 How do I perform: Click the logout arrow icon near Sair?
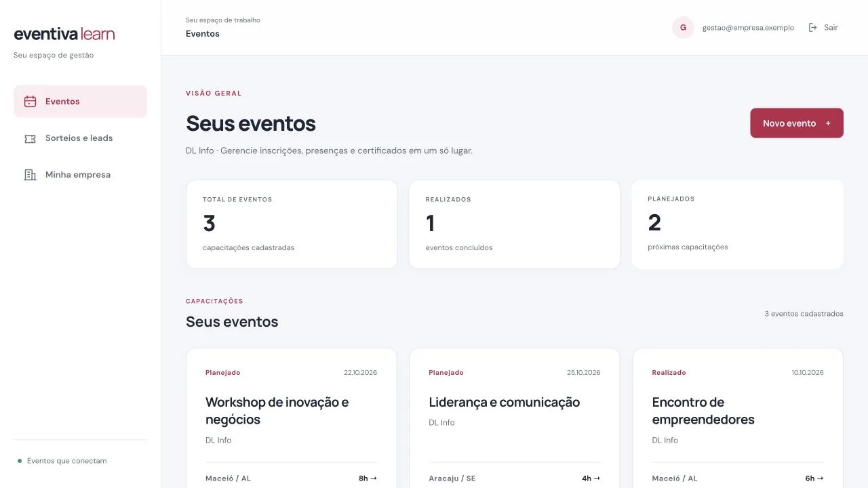813,28
